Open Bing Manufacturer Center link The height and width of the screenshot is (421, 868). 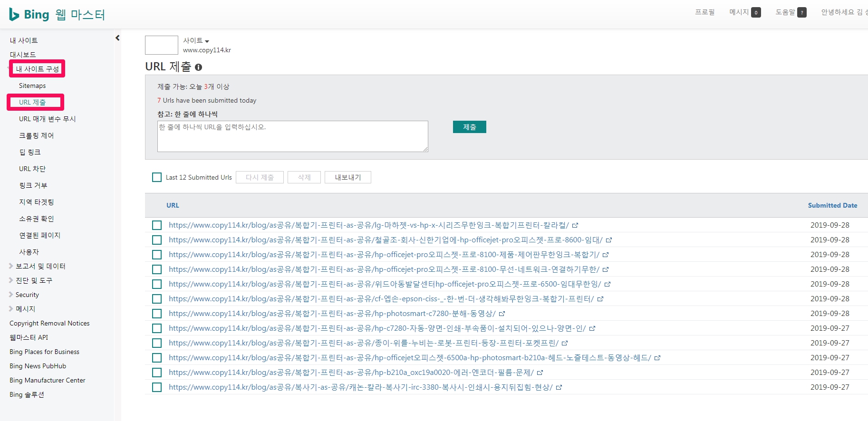48,380
